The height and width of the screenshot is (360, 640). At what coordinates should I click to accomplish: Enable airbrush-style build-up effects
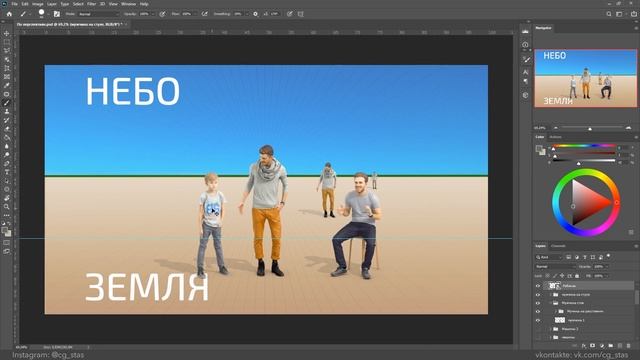[204, 14]
